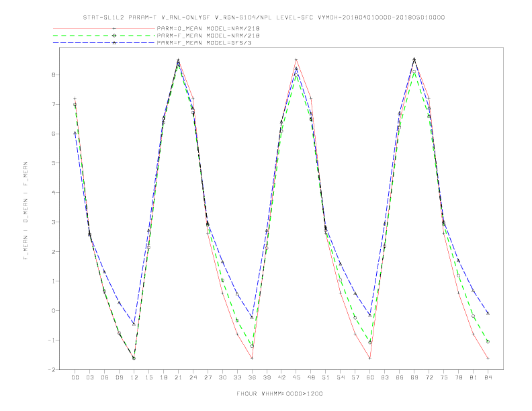Click x-axis tick label 42
532x411 pixels.
click(x=281, y=377)
